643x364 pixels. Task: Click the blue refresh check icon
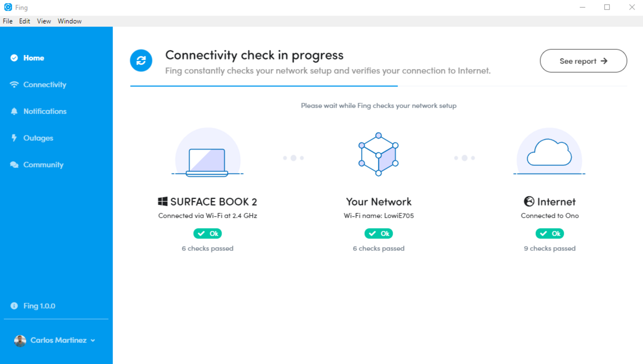[141, 61]
